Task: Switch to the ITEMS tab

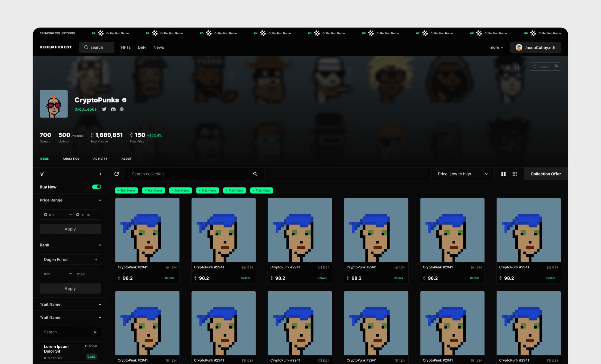Action: pyautogui.click(x=44, y=159)
